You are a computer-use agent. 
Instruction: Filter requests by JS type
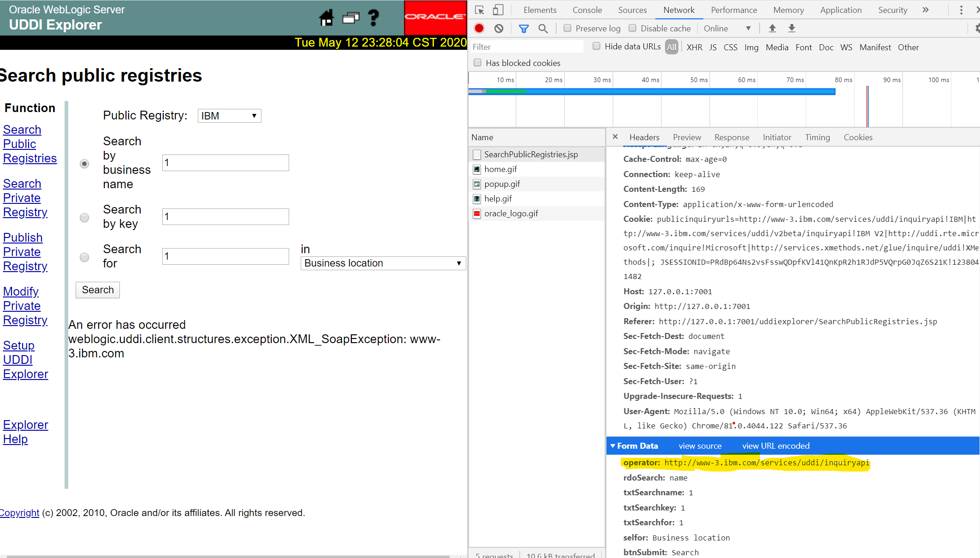point(713,47)
